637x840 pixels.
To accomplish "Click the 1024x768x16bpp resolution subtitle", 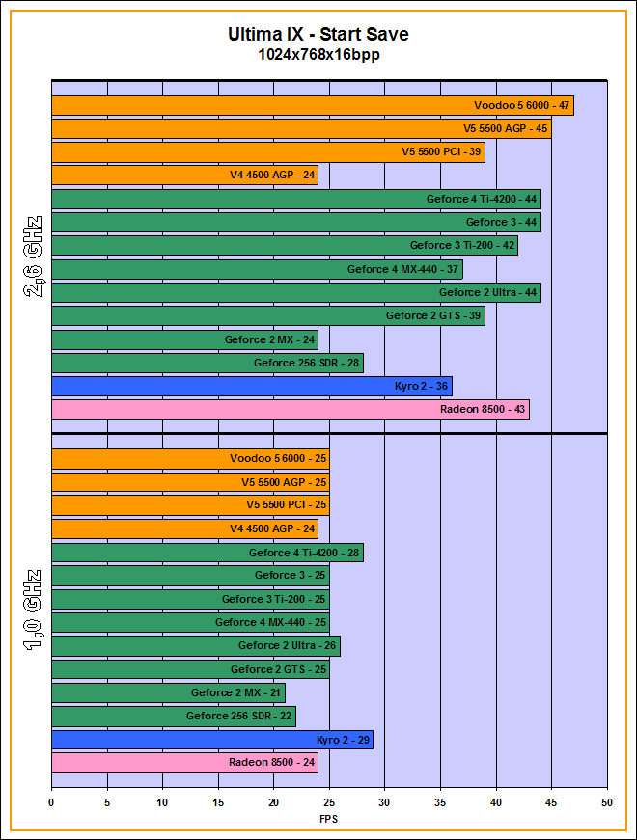I will click(318, 55).
